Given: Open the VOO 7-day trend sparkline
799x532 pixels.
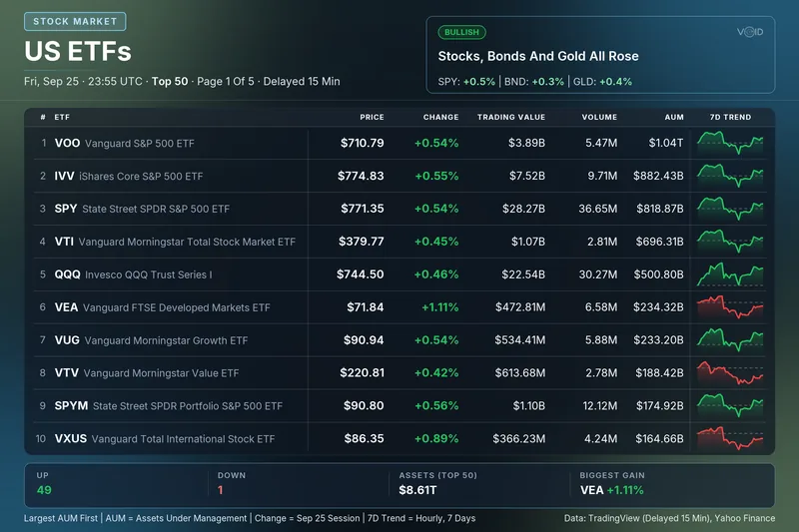Looking at the screenshot, I should pos(730,143).
